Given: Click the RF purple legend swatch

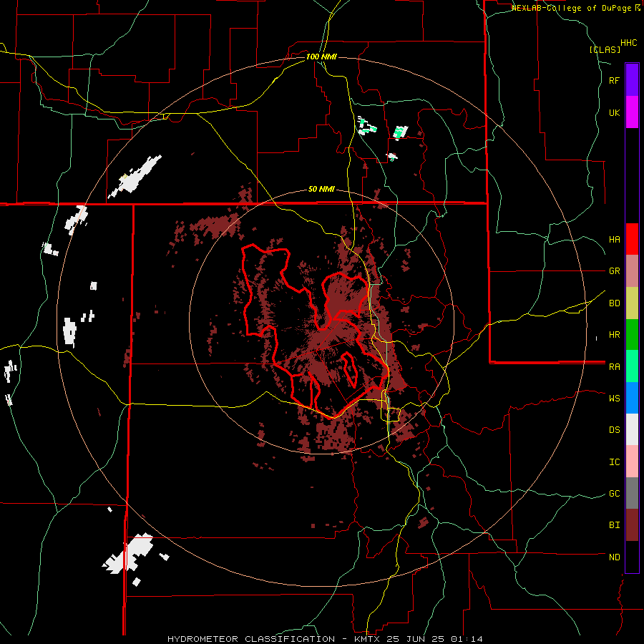Looking at the screenshot, I should [632, 80].
